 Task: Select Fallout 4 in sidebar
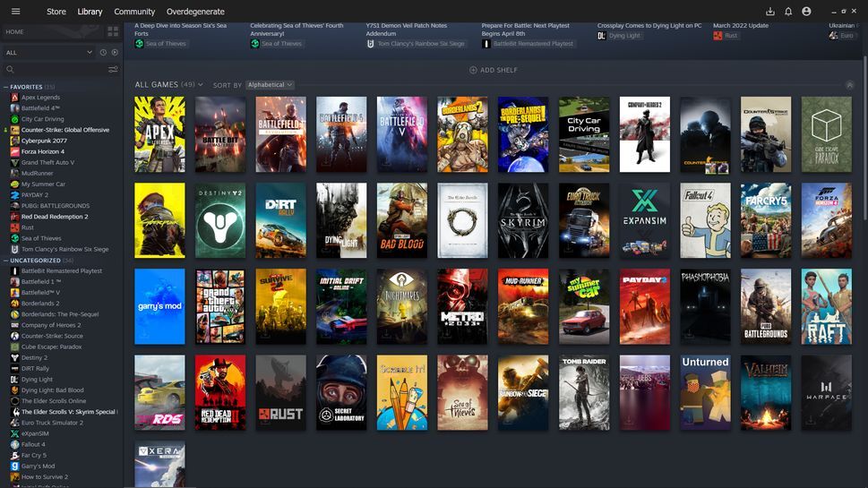[33, 444]
